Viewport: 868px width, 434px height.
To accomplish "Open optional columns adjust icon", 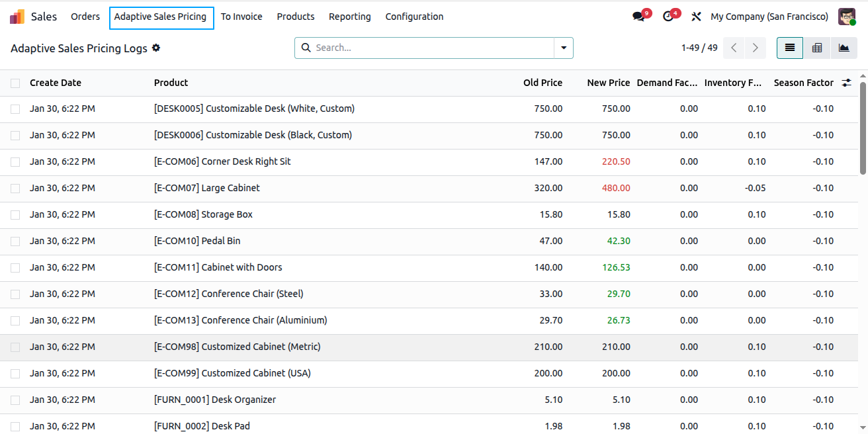I will click(x=847, y=83).
